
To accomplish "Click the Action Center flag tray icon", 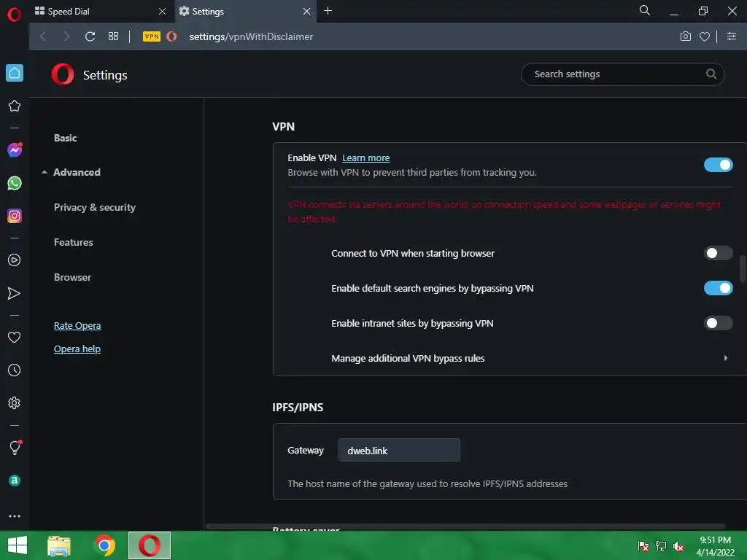I will 643,545.
